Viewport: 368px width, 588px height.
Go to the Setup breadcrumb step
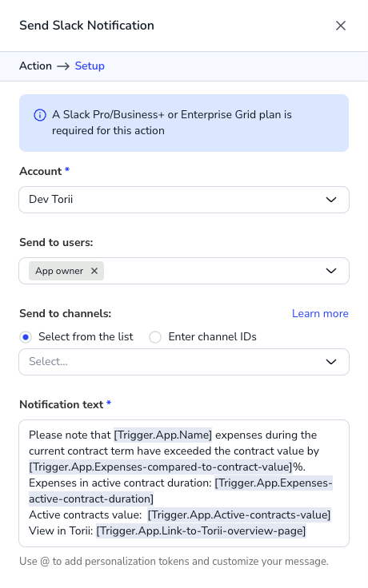[x=90, y=66]
